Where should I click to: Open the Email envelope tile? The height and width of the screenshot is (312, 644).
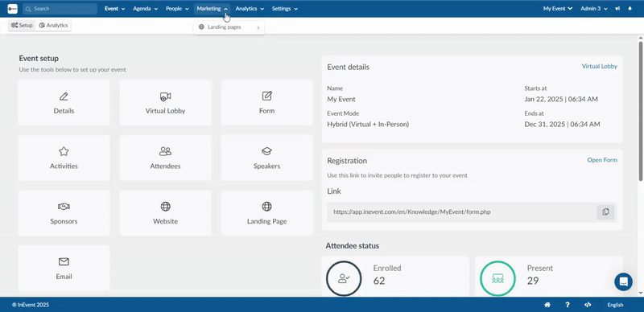tap(64, 268)
